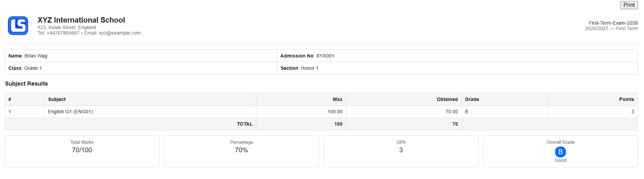Click the Subject Results section heading
This screenshot has width=644, height=179.
point(26,84)
